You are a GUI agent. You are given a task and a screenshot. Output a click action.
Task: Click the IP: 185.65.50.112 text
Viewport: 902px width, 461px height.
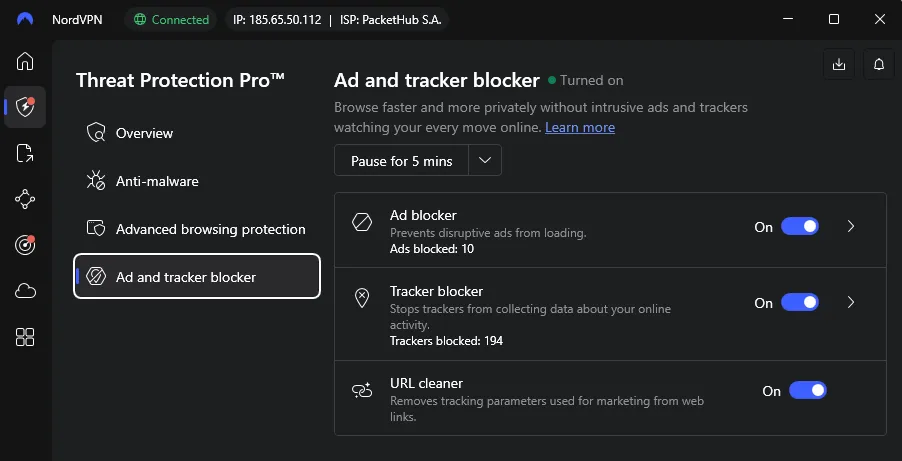click(277, 20)
